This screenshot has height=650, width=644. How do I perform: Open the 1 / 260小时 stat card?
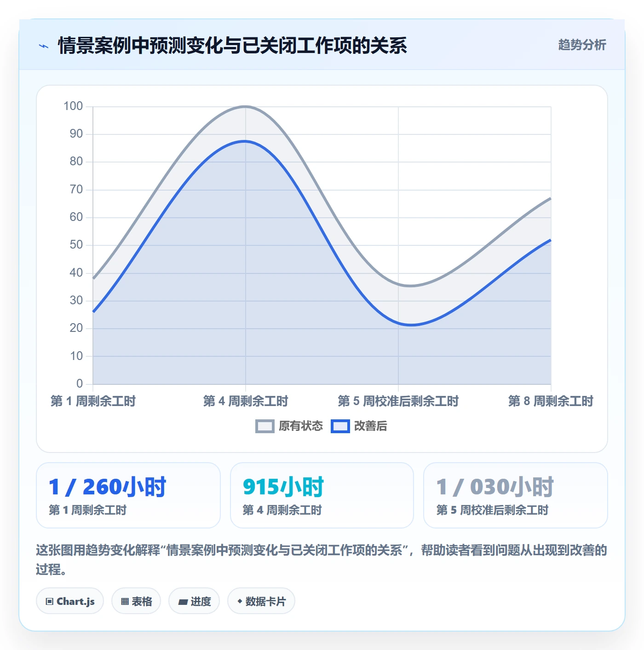(x=128, y=495)
